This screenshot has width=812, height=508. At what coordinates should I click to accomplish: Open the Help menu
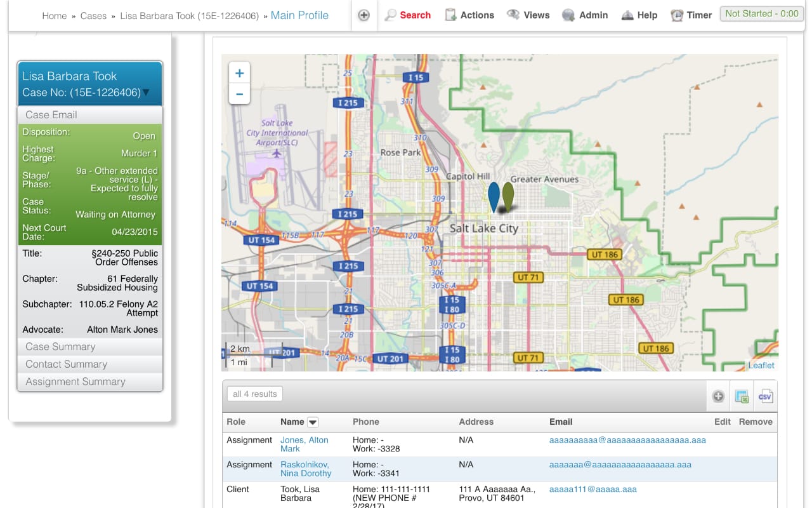[639, 15]
